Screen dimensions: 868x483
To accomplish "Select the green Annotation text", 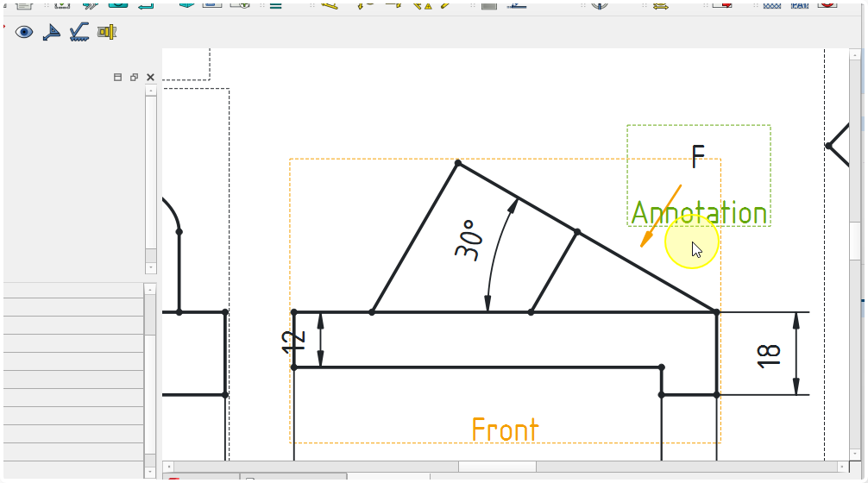I will coord(699,213).
